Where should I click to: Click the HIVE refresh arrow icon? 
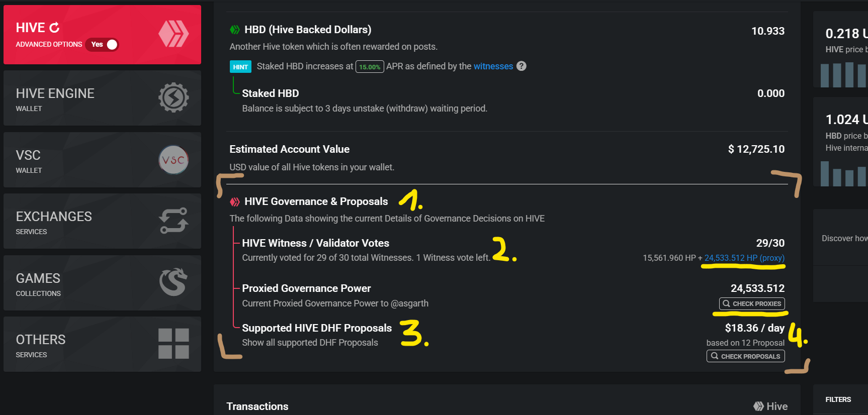[54, 28]
